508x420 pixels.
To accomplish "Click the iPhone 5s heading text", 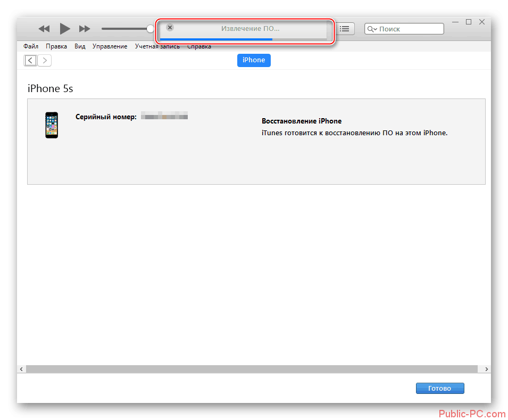I will tap(50, 88).
